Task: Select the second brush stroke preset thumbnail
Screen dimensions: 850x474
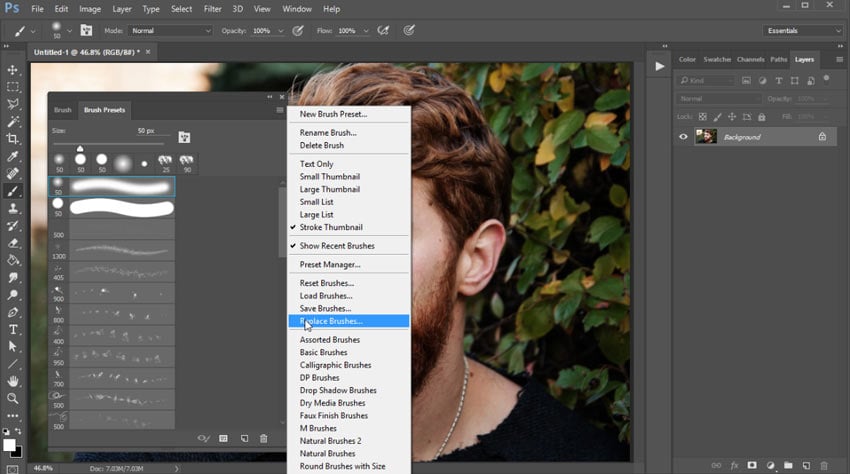Action: click(122, 208)
